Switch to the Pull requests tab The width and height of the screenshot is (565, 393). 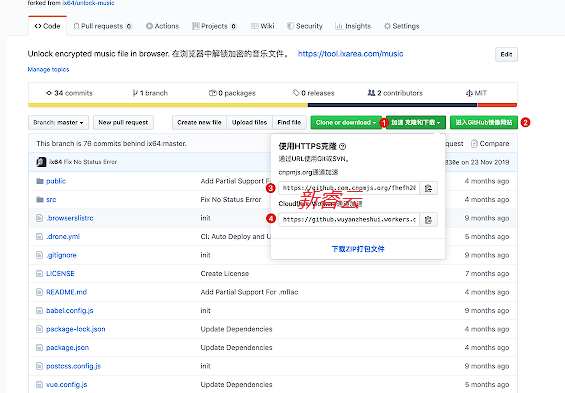point(103,26)
